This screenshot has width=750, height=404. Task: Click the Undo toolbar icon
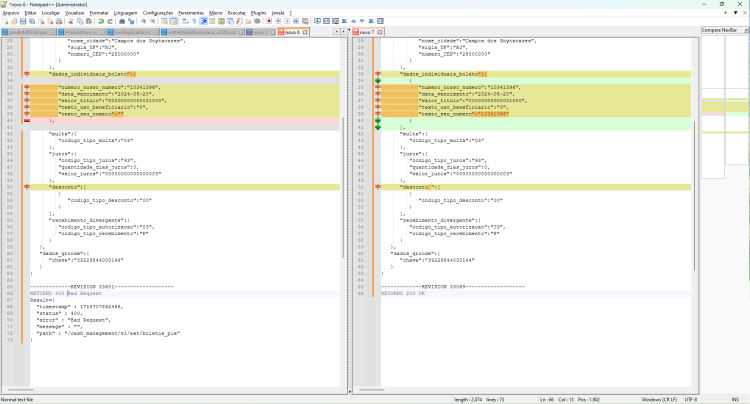[x=101, y=21]
